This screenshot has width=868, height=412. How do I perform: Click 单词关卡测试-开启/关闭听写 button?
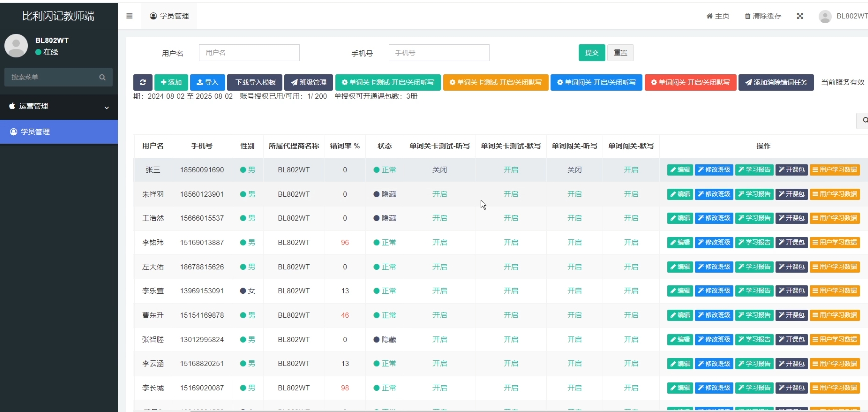[388, 82]
